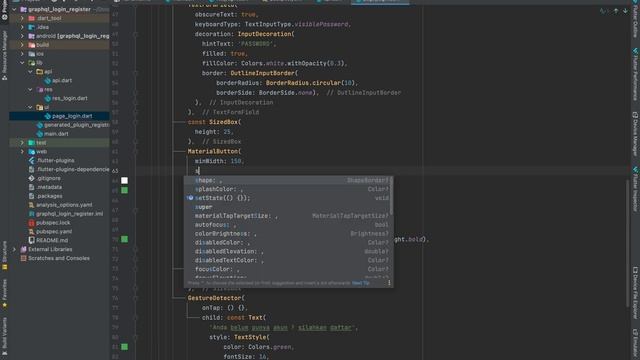Jump to previous highlighted error arrow

(x=616, y=11)
